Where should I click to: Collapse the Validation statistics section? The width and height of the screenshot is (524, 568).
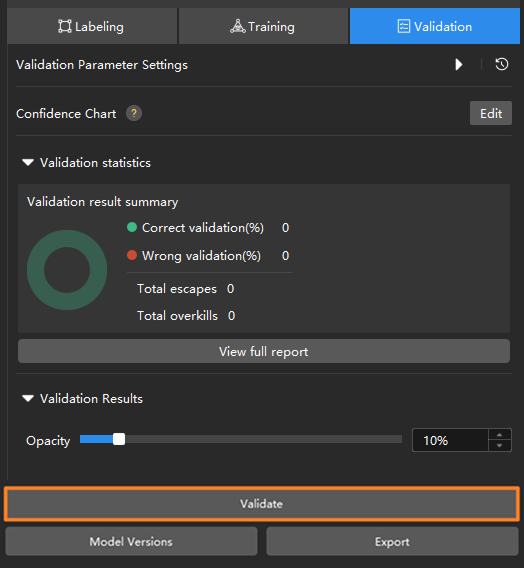[28, 163]
